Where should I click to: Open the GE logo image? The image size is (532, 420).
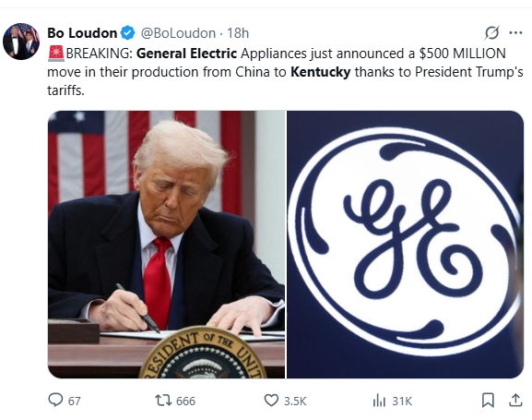pos(405,245)
